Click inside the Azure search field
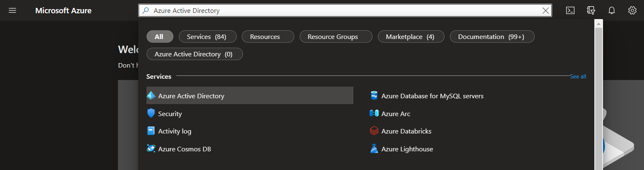This screenshot has width=644, height=170. tap(345, 11)
